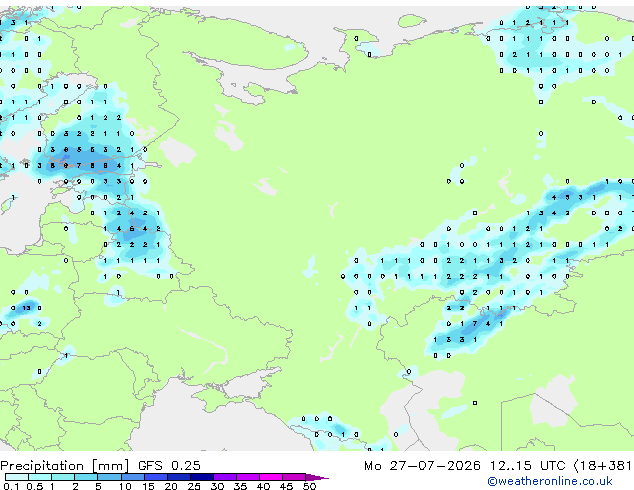The height and width of the screenshot is (490, 634).
Task: Click the 1–2 mm legend color swatch
Action: coord(63,477)
